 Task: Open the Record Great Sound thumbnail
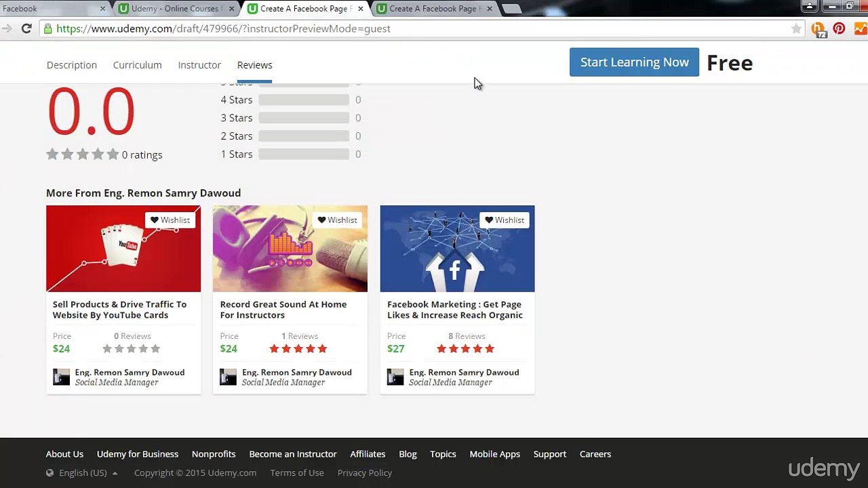(290, 249)
